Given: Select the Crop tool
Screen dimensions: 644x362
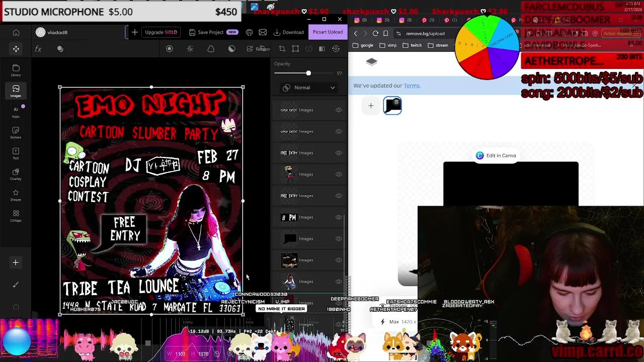Looking at the screenshot, I should 282,49.
